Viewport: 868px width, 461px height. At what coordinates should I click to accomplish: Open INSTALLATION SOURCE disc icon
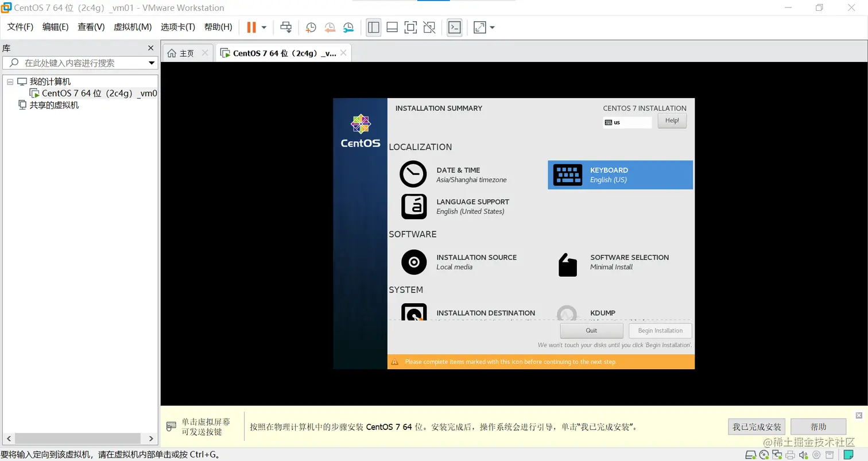tap(414, 262)
